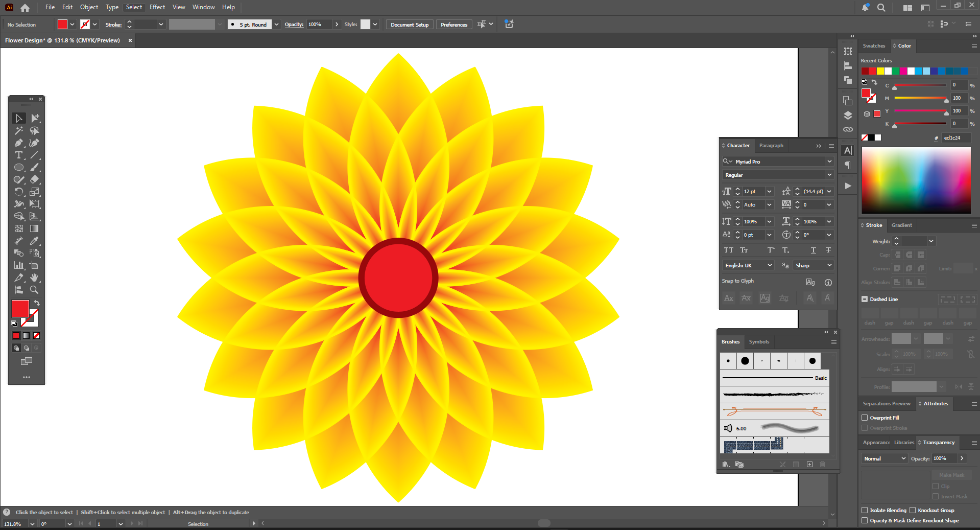Screen dimensions: 980x530
Task: Choose the Direct Selection tool
Action: [x=35, y=119]
